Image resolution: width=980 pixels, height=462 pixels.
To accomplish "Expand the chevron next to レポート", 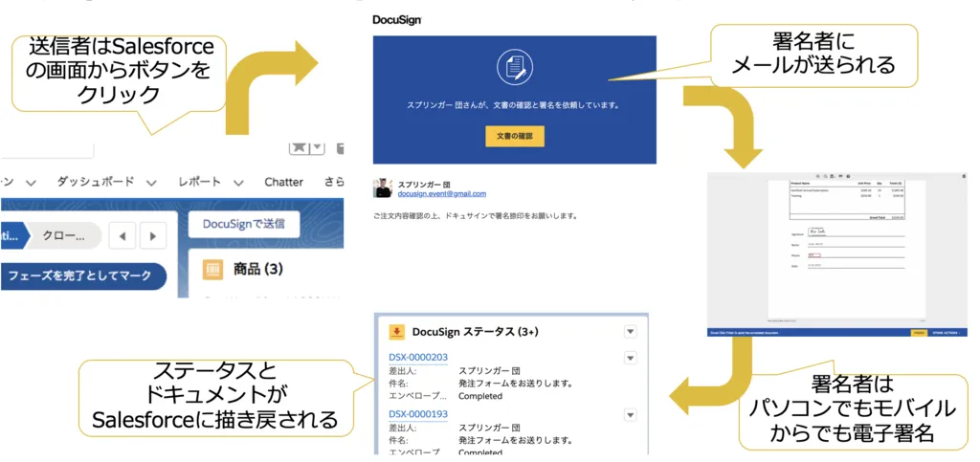I will pyautogui.click(x=238, y=183).
